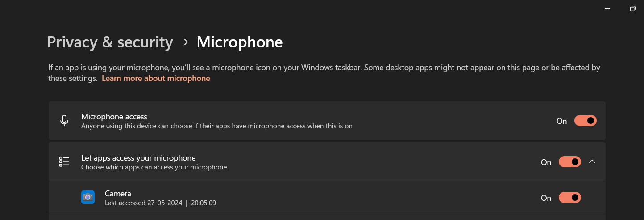Click the Camera app icon
The height and width of the screenshot is (220, 644).
coord(88,197)
